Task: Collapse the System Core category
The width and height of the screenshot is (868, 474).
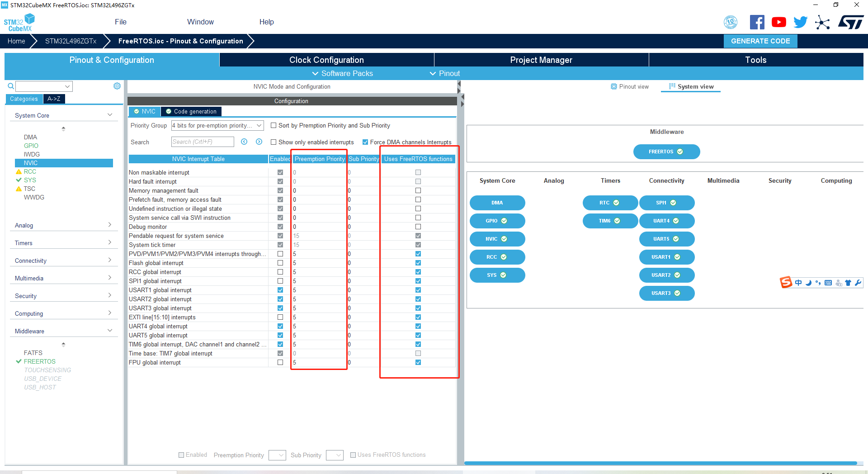Action: click(x=64, y=115)
